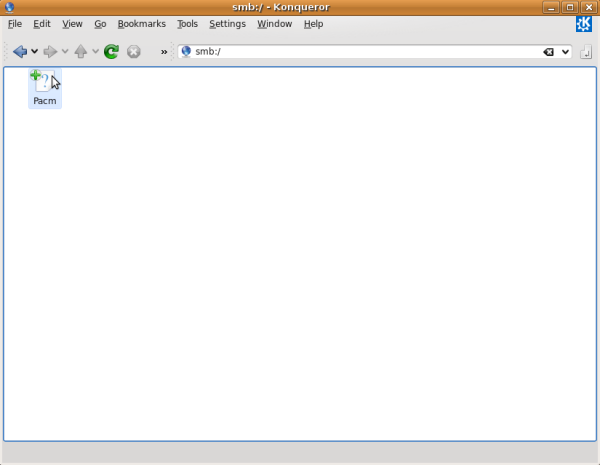The width and height of the screenshot is (600, 465).
Task: Expand hidden toolbar items chevron
Action: tap(164, 52)
